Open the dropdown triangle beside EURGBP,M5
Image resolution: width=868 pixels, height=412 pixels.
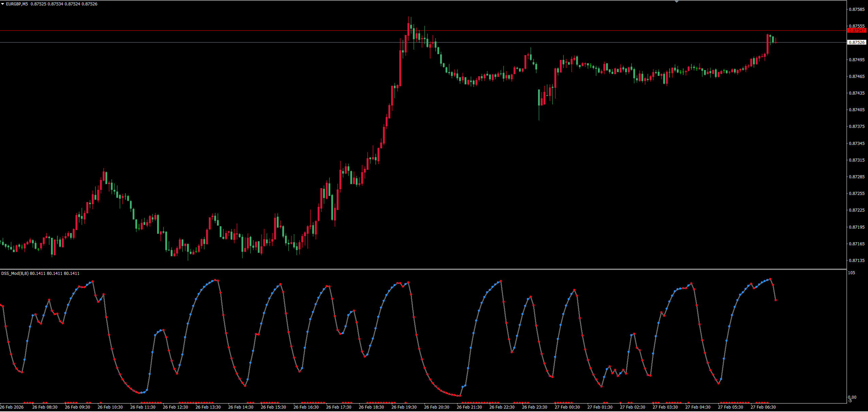pyautogui.click(x=3, y=4)
